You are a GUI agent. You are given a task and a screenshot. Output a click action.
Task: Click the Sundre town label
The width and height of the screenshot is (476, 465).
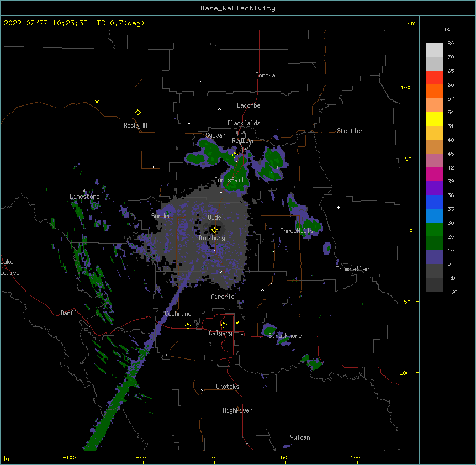point(161,216)
